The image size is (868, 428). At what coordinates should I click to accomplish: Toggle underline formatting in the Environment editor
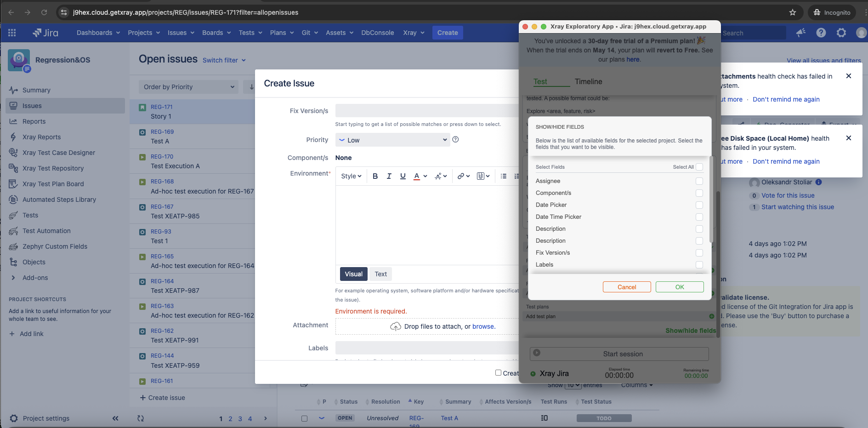(x=403, y=176)
